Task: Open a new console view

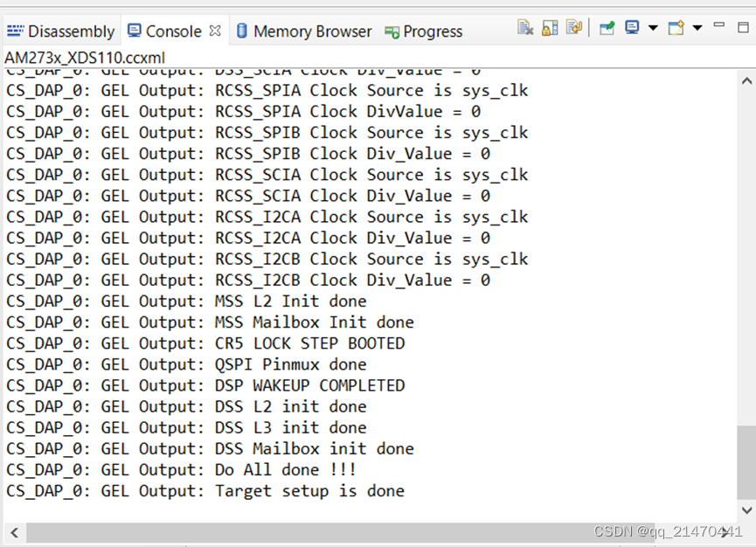Action: point(675,27)
